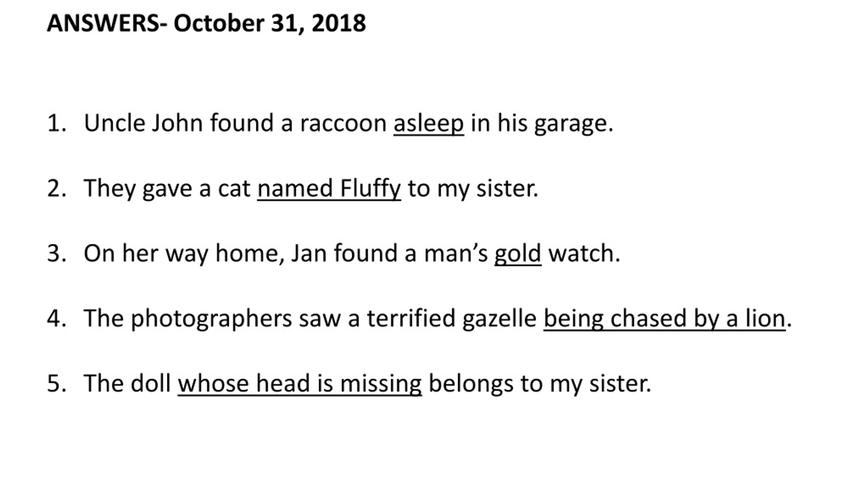This screenshot has height=488, width=868.
Task: Click the title "ANSWERS- October 31, 2018"
Action: 206,24
